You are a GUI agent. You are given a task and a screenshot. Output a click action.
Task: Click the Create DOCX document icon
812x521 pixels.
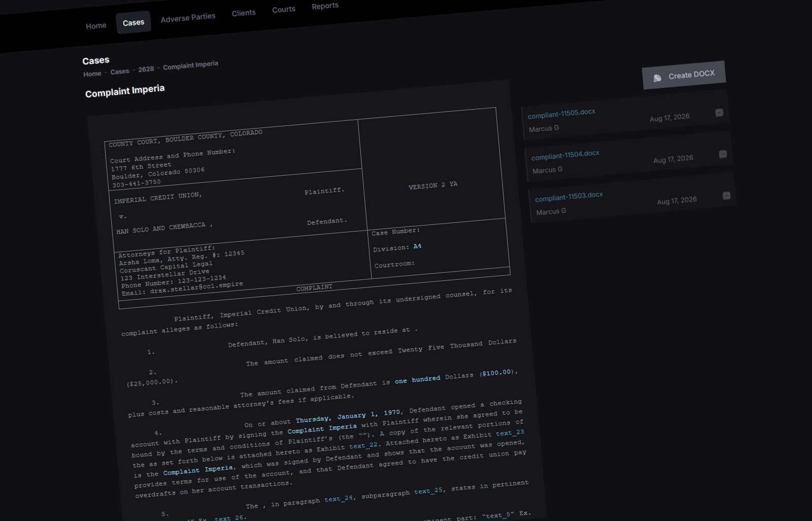(x=657, y=78)
